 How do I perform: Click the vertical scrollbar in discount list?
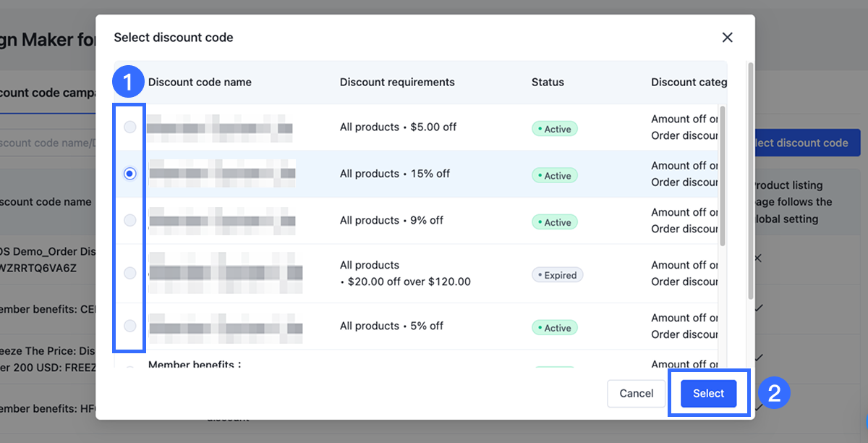[x=723, y=177]
